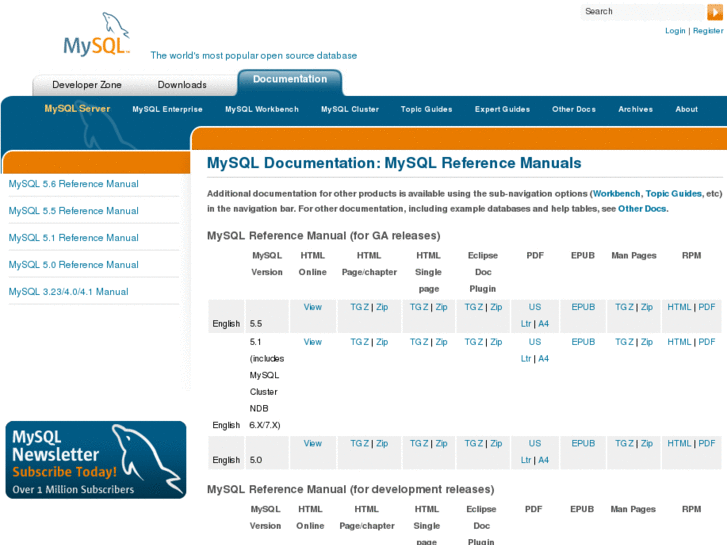727x545 pixels.
Task: Select the Documentation tab
Action: [x=289, y=80]
